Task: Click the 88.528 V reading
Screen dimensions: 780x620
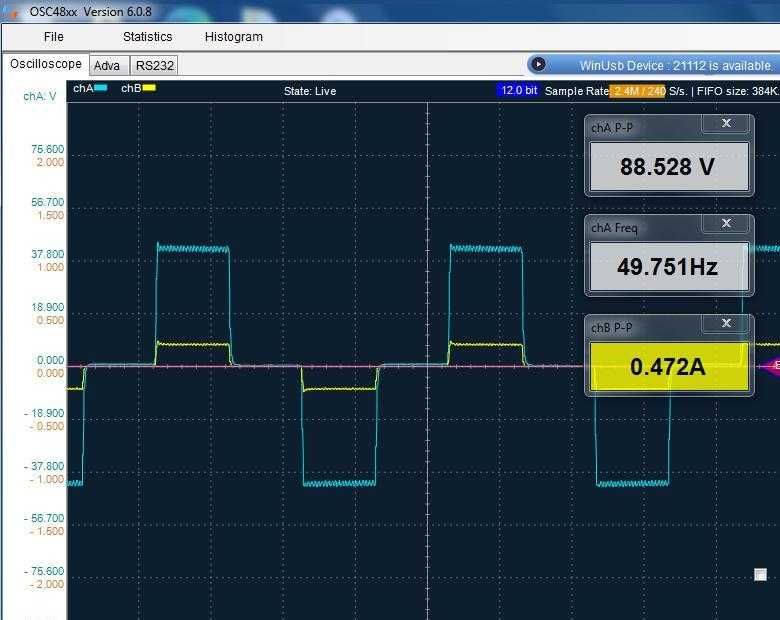Action: tap(668, 167)
